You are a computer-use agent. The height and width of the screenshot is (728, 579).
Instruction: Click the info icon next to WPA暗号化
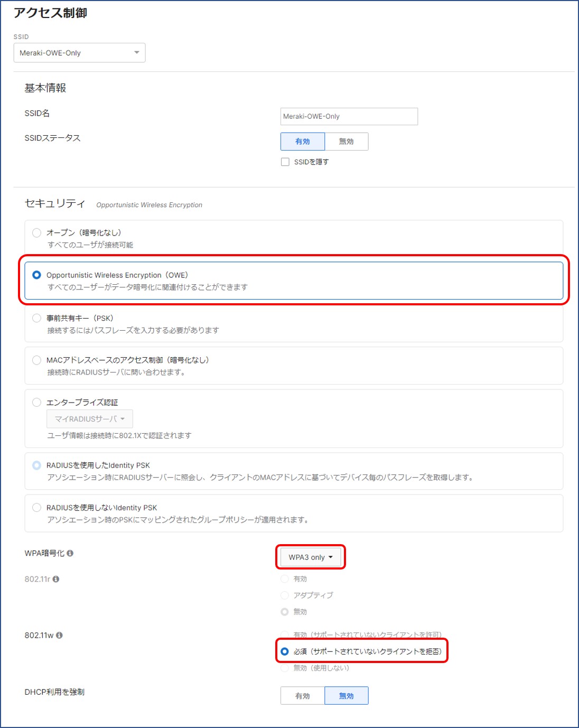click(x=70, y=553)
